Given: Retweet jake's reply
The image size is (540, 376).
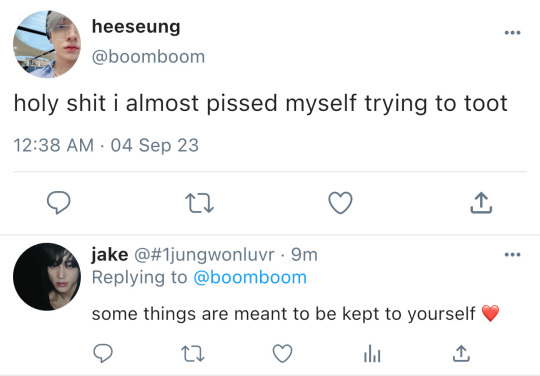Looking at the screenshot, I should click(193, 354).
